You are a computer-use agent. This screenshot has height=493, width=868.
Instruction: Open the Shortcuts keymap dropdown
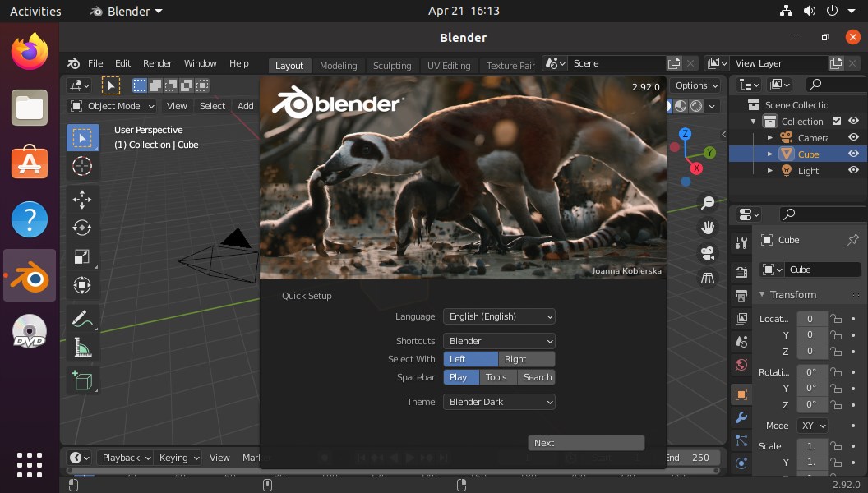(499, 341)
